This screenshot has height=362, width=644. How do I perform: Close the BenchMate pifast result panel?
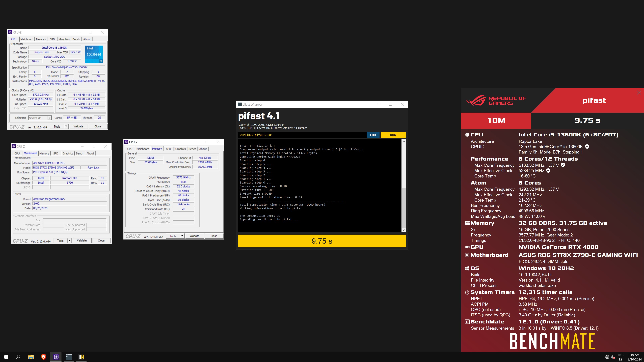[x=639, y=93]
